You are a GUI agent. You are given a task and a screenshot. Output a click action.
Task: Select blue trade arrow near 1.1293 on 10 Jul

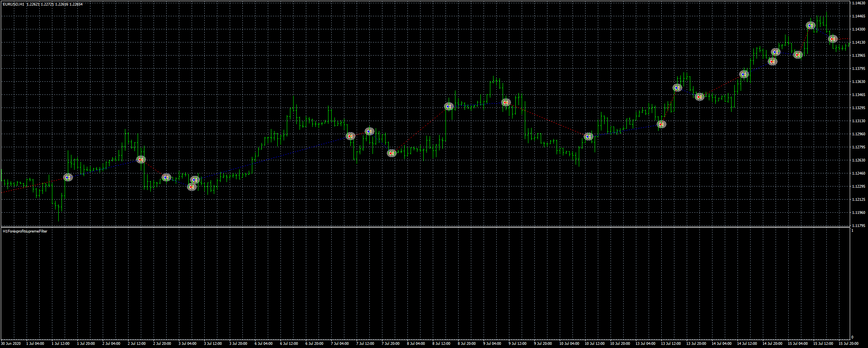click(588, 137)
